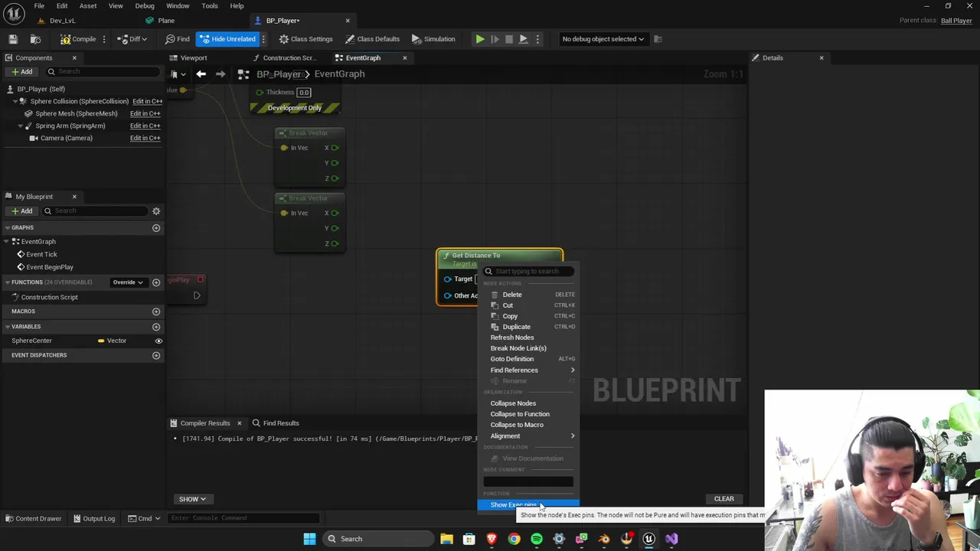Select Event BeginPlay in My Blueprint

pyautogui.click(x=50, y=267)
